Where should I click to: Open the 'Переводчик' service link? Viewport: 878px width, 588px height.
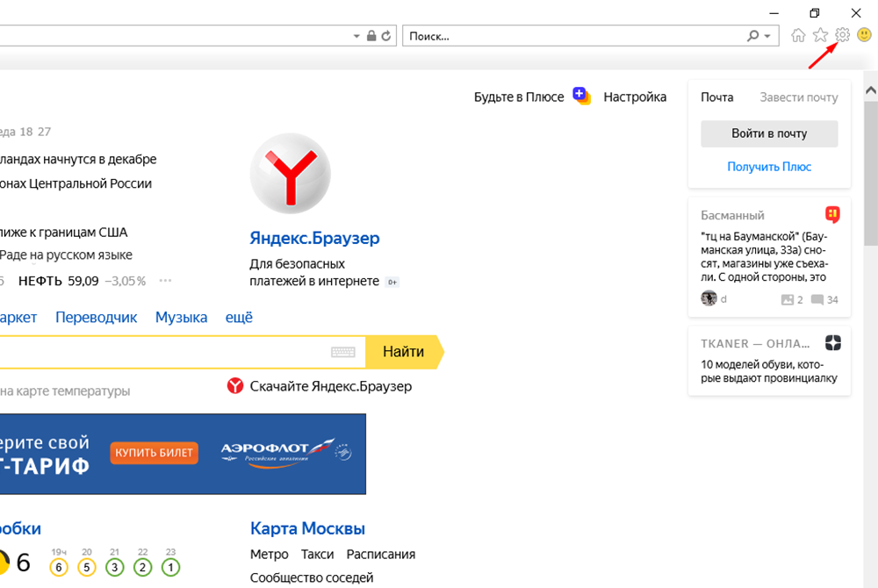pyautogui.click(x=97, y=317)
